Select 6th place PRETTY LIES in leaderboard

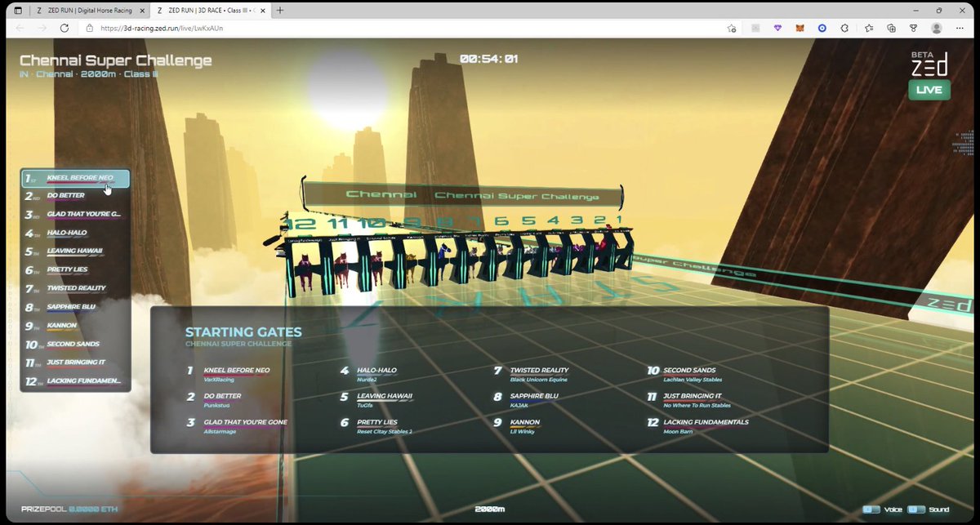(75, 270)
